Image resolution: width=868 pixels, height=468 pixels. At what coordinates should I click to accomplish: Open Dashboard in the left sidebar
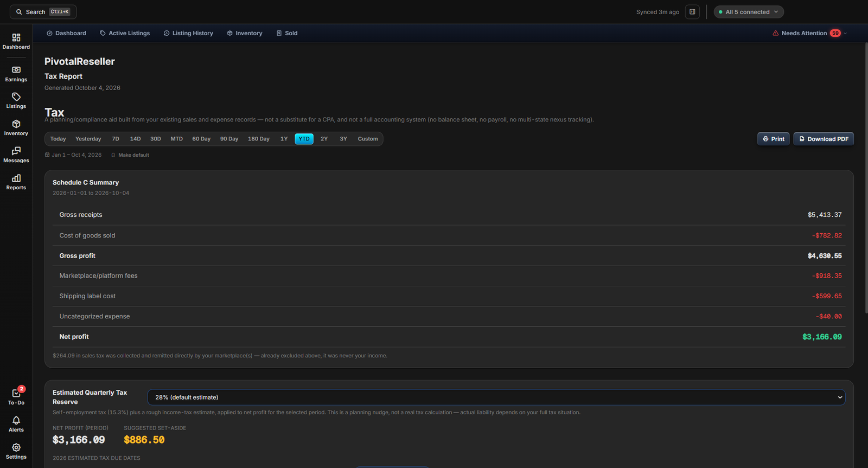(16, 41)
